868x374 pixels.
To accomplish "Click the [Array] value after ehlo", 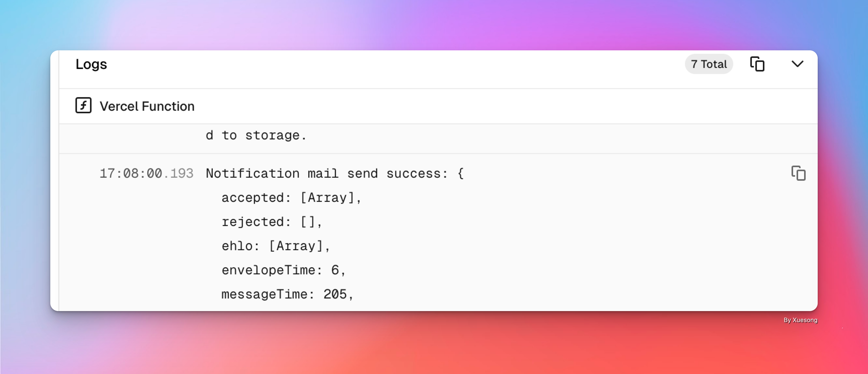I will [296, 246].
